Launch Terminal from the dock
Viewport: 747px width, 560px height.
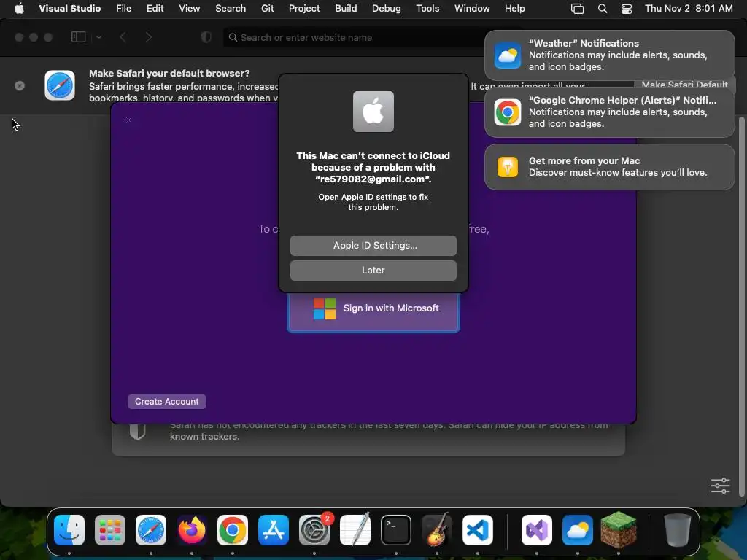click(x=396, y=529)
